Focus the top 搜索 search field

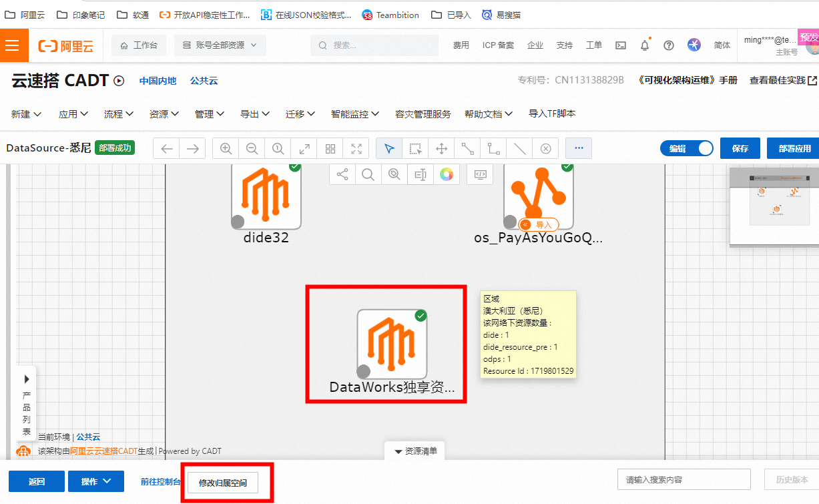coord(374,45)
